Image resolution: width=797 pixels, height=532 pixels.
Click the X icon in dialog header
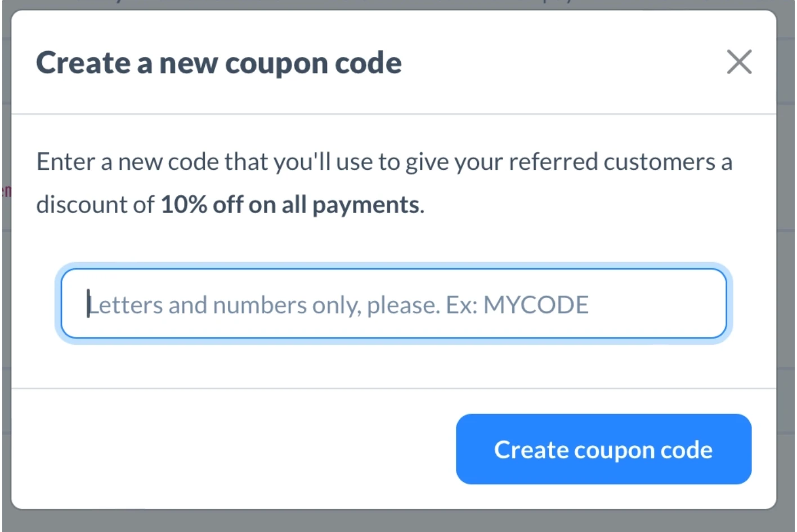pos(739,62)
